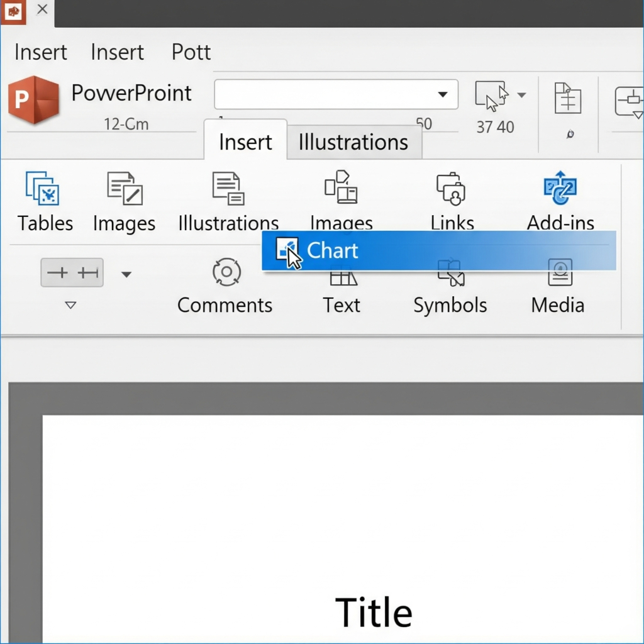The image size is (644, 644).
Task: Open the Pott menu in menu bar
Action: tap(191, 52)
